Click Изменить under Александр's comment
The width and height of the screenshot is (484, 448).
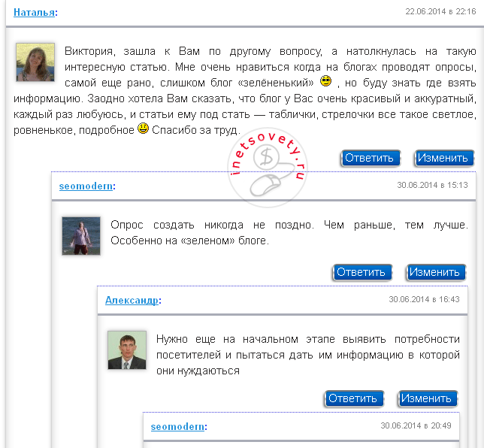427,398
